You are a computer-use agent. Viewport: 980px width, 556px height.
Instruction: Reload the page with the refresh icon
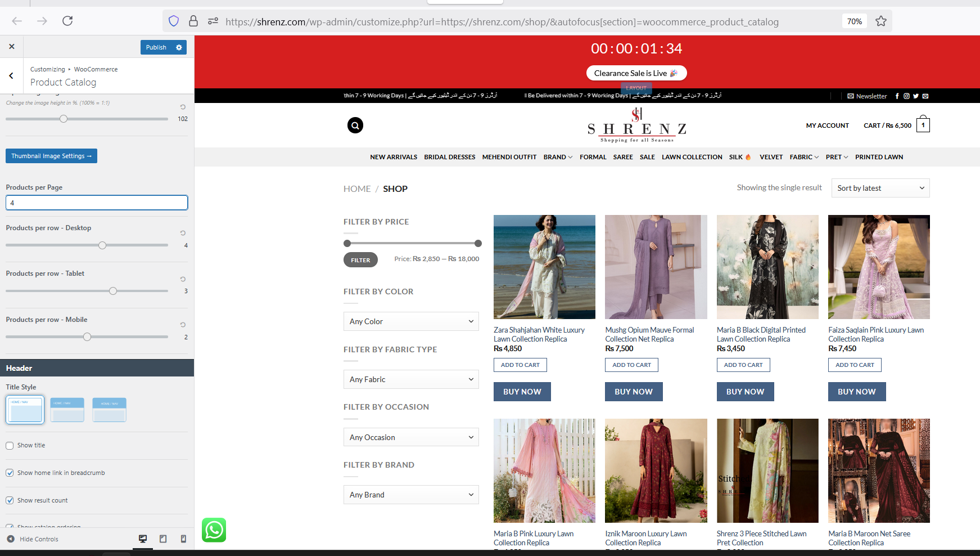click(x=67, y=21)
